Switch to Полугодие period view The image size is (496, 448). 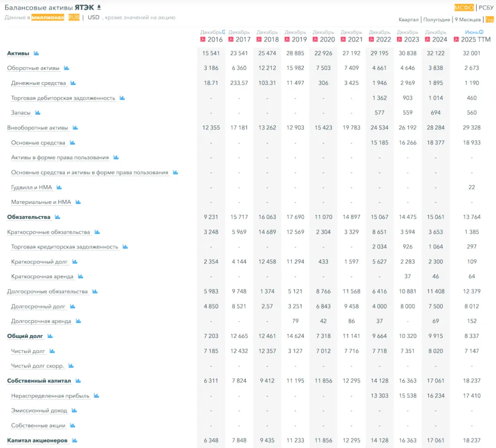point(436,20)
